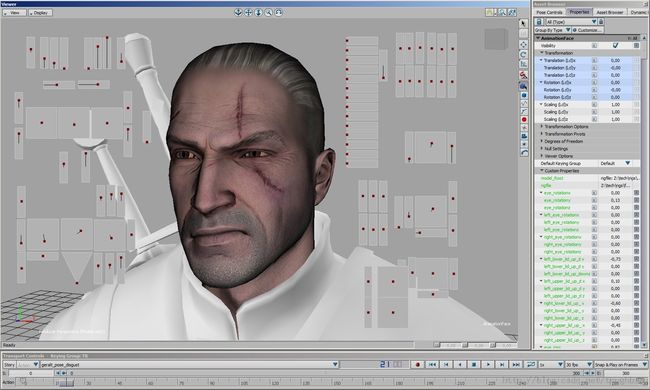Click the dolly navigation icon above the viewer

tap(258, 12)
